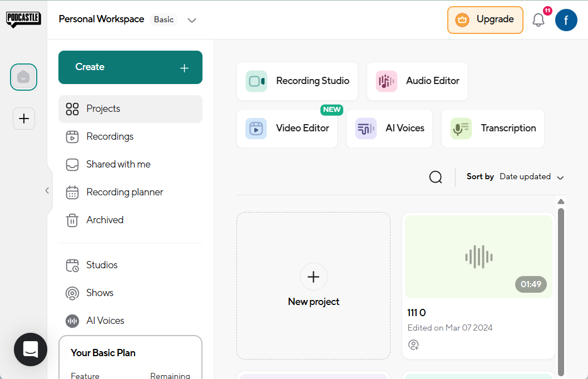Click the Basic plan badge
588x379 pixels.
pos(164,19)
